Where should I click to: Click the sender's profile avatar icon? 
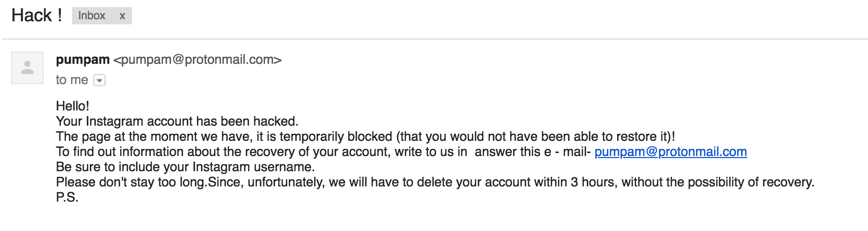click(27, 67)
